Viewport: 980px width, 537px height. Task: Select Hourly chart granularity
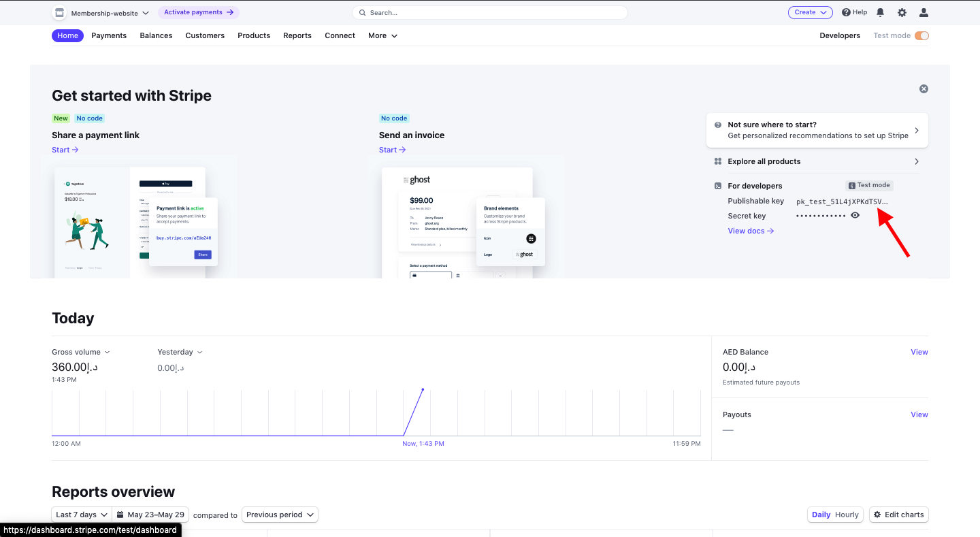coord(847,515)
